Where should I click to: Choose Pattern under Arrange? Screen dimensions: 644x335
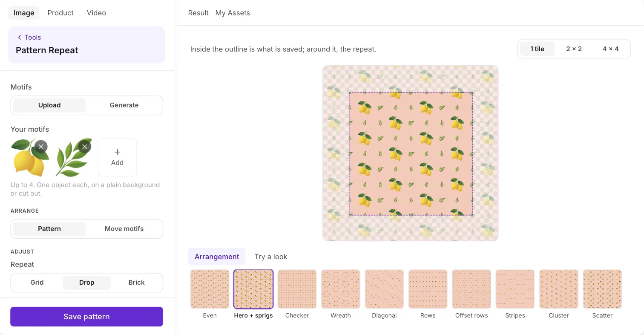[49, 229]
